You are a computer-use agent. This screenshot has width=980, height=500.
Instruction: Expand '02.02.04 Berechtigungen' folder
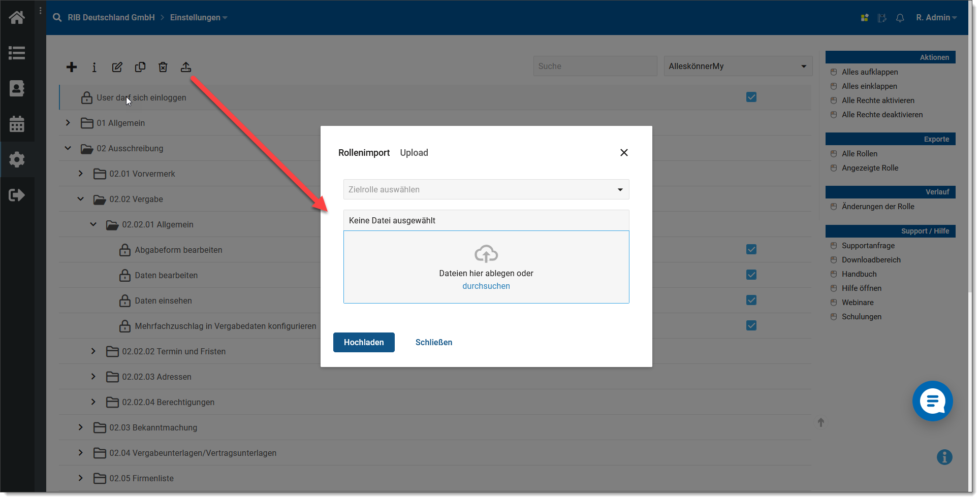tap(93, 402)
